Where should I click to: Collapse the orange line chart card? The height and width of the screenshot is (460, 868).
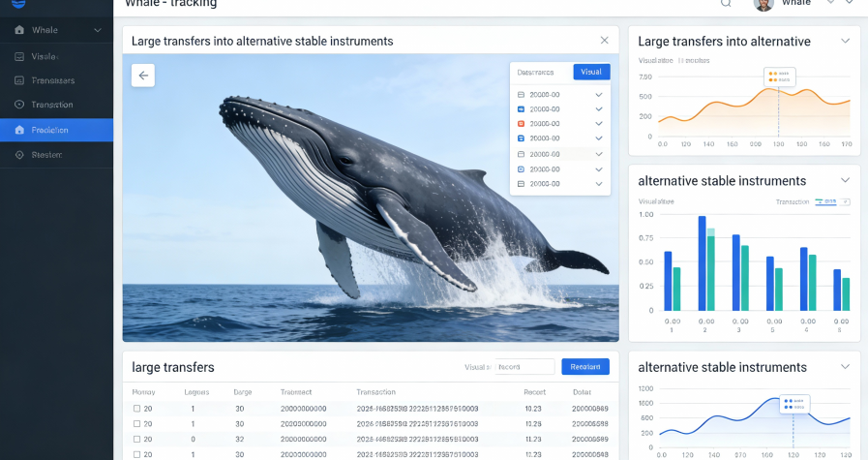point(845,41)
